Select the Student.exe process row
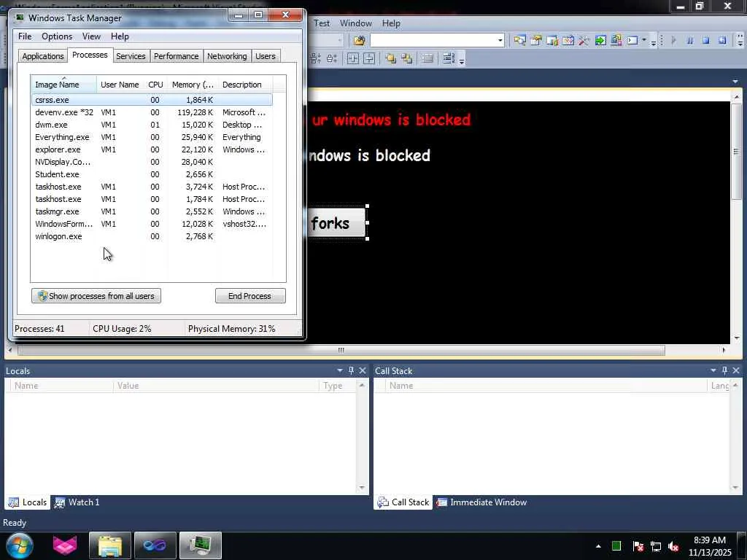Viewport: 747px width, 560px height. [152, 174]
